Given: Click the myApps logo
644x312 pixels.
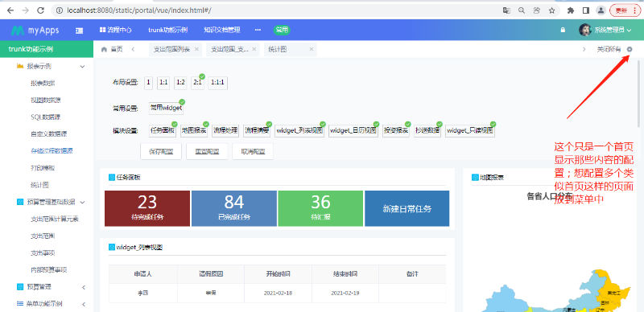Looking at the screenshot, I should [x=35, y=31].
